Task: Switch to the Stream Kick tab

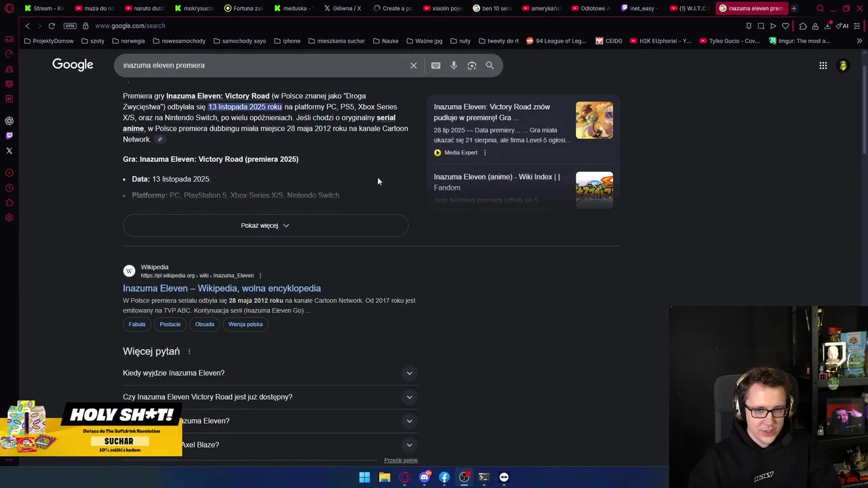Action: 44,8
